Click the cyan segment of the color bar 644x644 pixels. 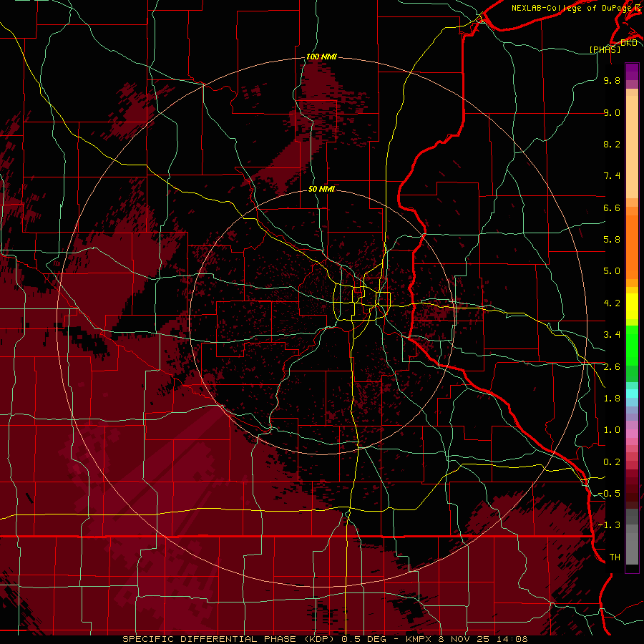(632, 394)
